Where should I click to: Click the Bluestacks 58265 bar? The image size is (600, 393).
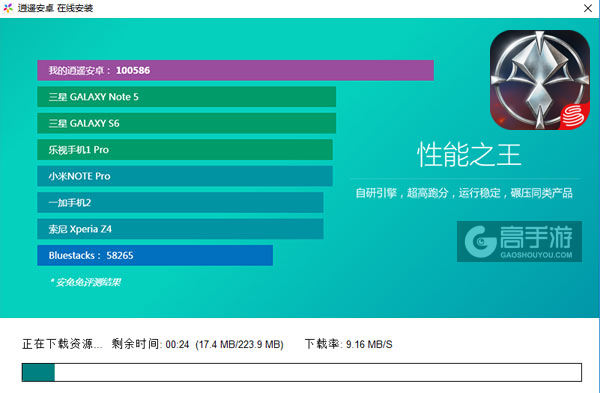[x=155, y=255]
